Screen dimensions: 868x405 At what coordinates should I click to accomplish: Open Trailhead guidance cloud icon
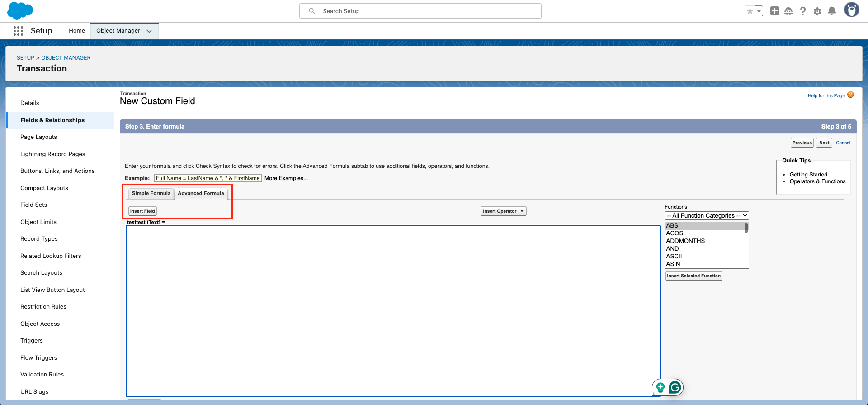pos(788,11)
